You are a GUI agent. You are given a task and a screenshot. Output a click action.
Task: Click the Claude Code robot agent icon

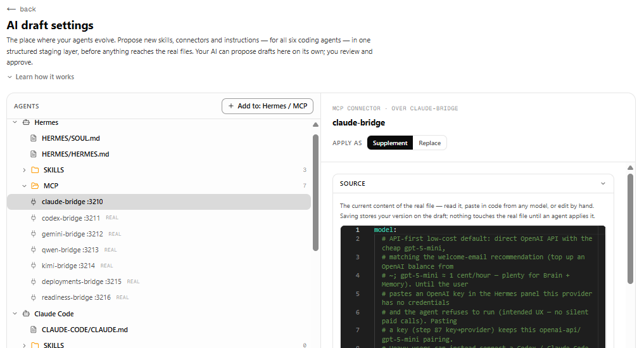tap(27, 313)
